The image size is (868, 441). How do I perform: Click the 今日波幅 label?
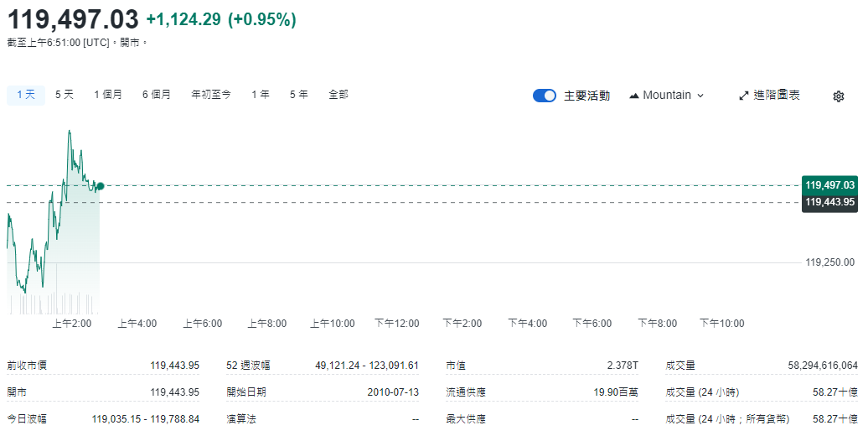[x=27, y=419]
